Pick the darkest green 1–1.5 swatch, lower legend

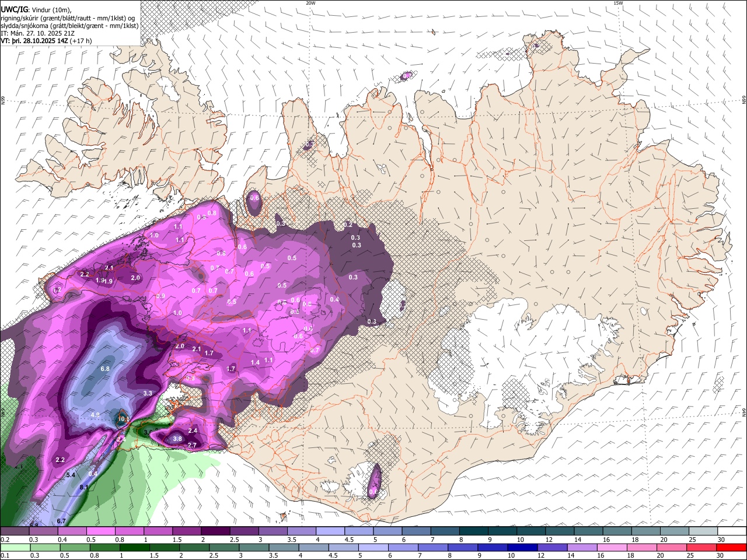click(x=135, y=547)
